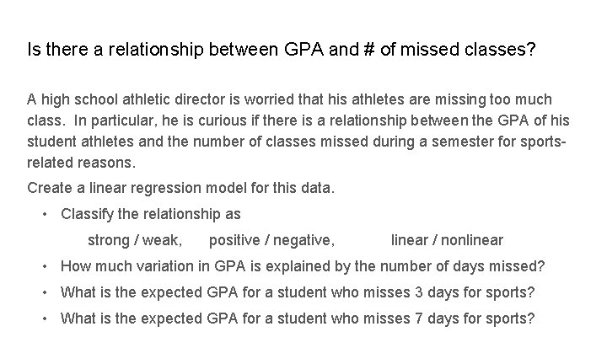Click the bullet point before "How much variation"

[x=45, y=266]
